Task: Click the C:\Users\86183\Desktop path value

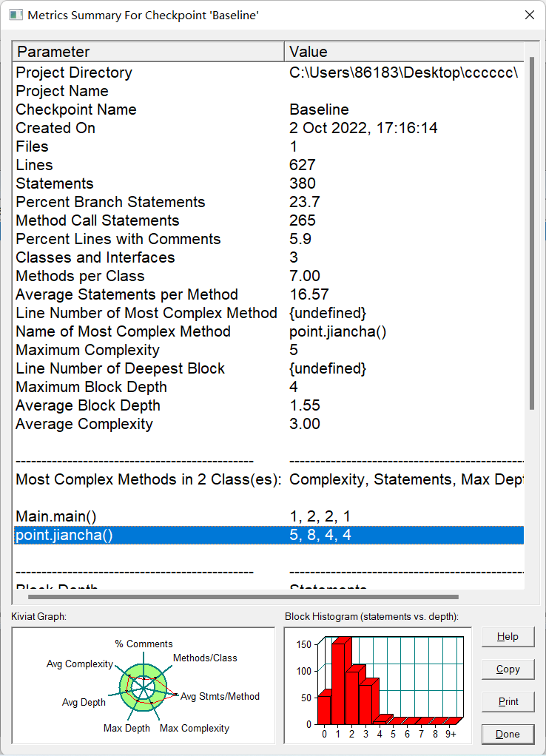Action: (403, 72)
